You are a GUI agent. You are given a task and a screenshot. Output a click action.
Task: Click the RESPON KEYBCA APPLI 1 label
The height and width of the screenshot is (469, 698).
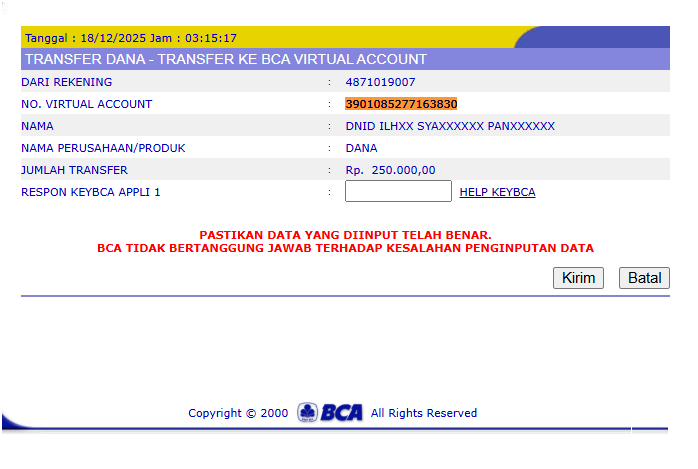coord(91,192)
